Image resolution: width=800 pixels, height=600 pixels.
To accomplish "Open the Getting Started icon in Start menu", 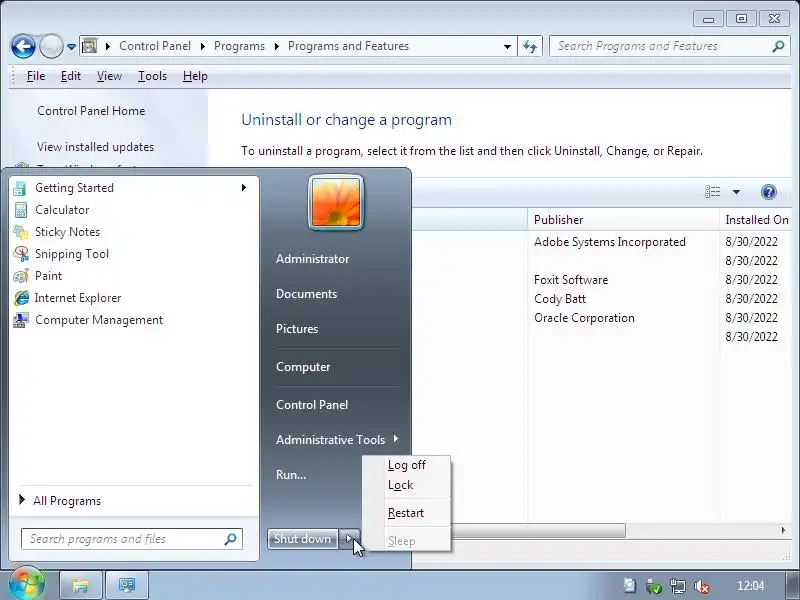I will pos(20,188).
